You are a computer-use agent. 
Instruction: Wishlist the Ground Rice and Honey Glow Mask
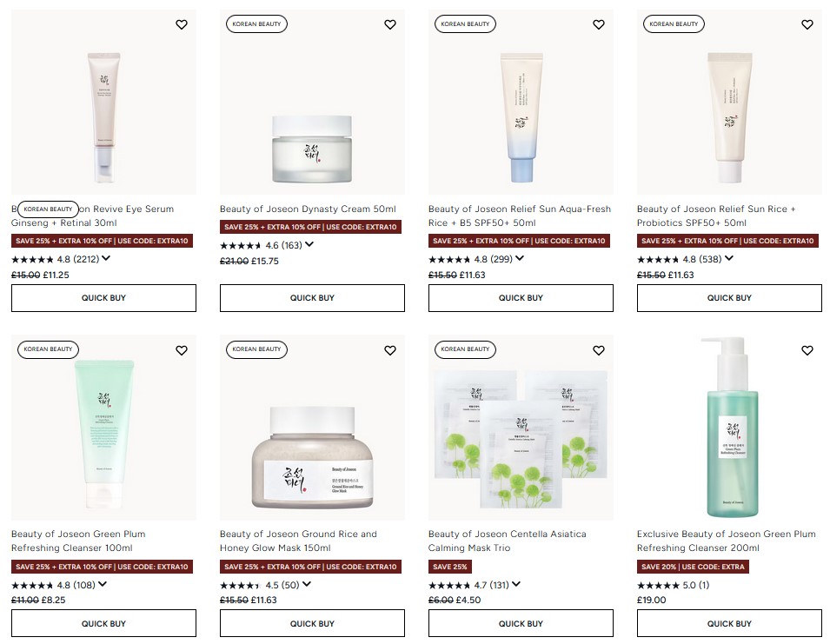pyautogui.click(x=390, y=350)
